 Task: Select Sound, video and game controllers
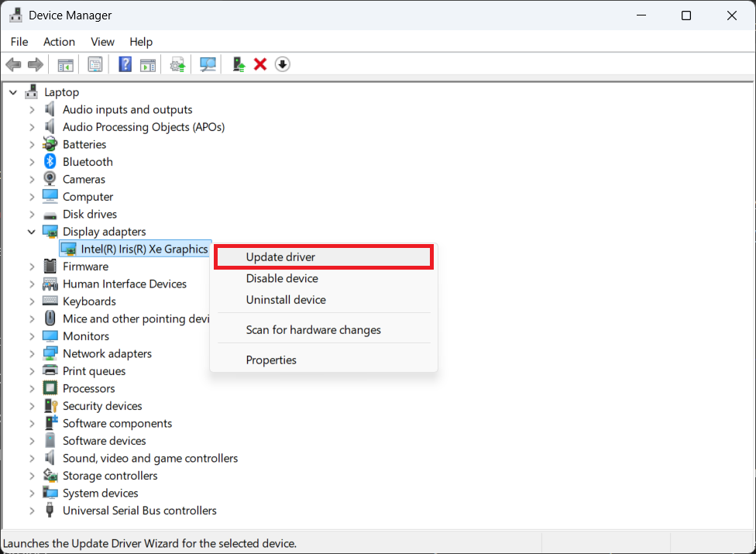tap(150, 459)
